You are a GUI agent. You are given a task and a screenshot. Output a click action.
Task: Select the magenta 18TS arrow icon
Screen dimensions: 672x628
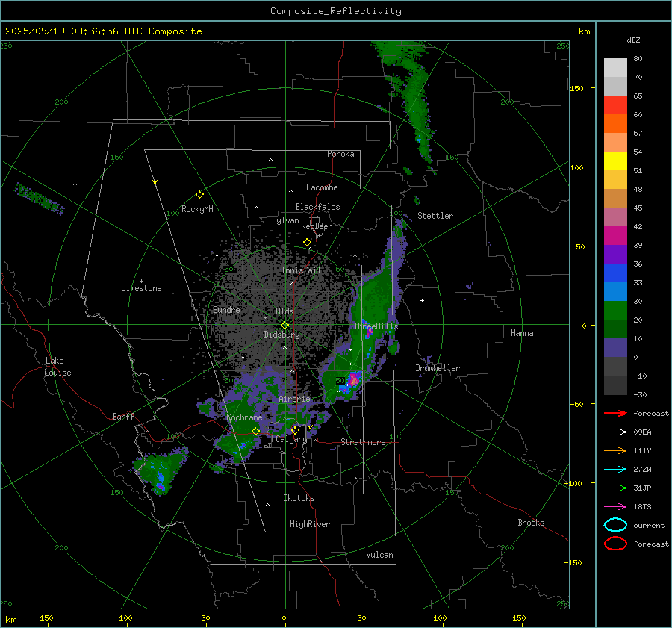click(615, 506)
